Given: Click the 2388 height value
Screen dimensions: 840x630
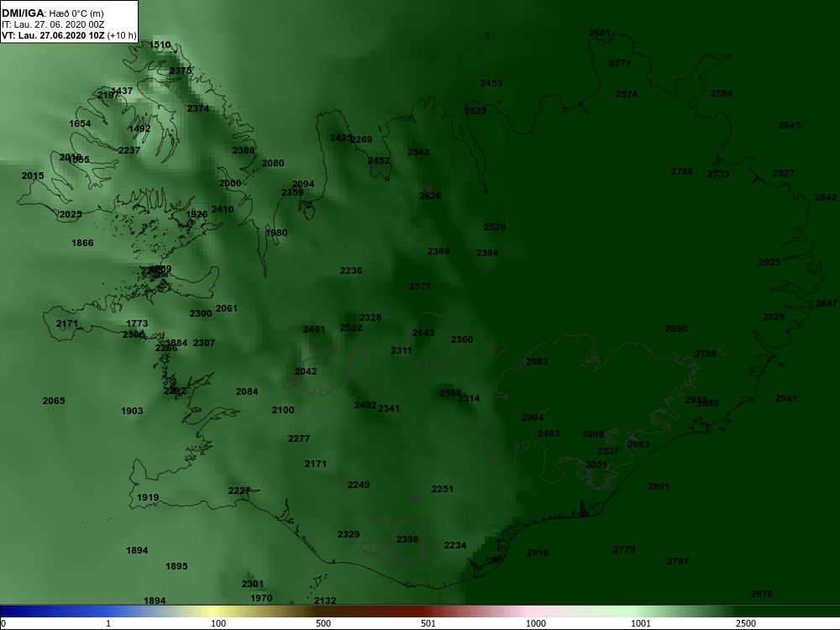Looking at the screenshot, I should pyautogui.click(x=244, y=150).
